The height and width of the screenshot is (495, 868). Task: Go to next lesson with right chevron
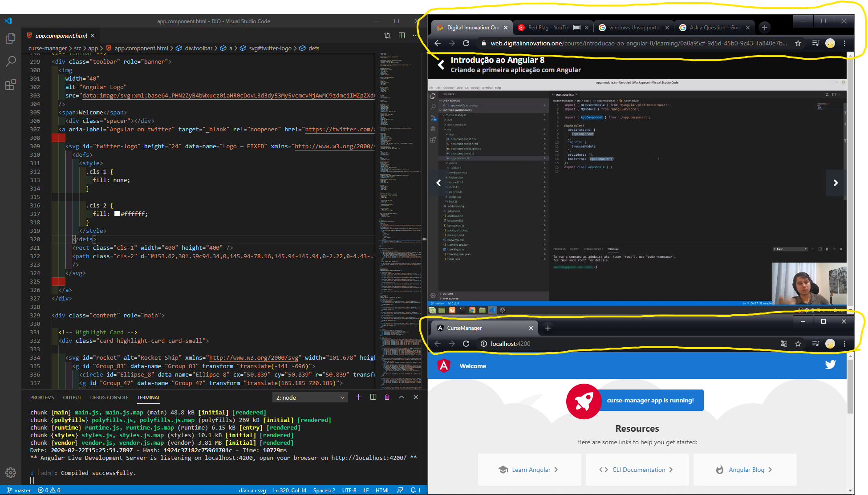[836, 183]
